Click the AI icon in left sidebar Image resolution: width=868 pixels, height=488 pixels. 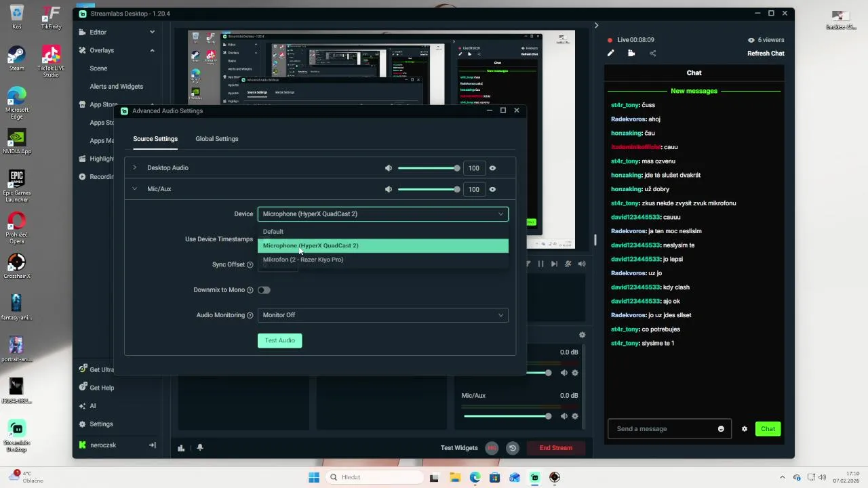[82, 406]
